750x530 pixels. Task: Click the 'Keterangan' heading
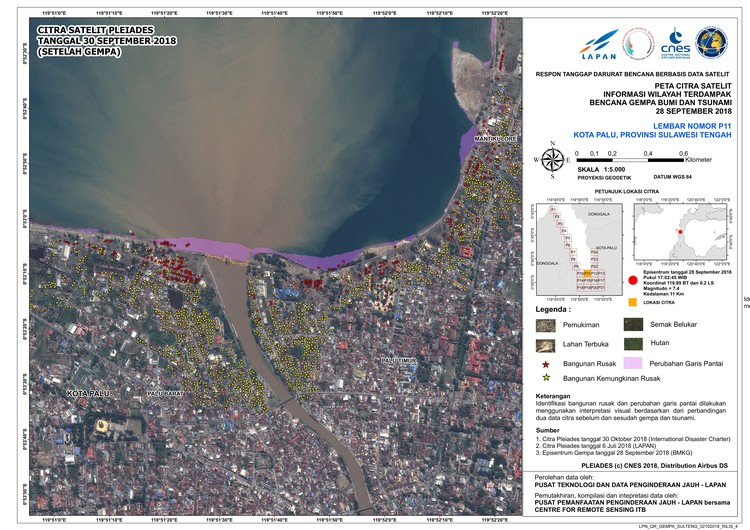click(553, 396)
